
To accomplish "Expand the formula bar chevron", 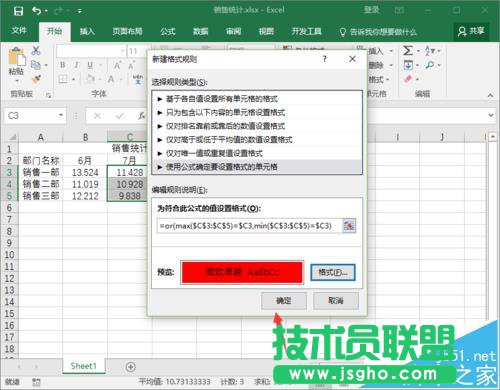I will tap(491, 115).
